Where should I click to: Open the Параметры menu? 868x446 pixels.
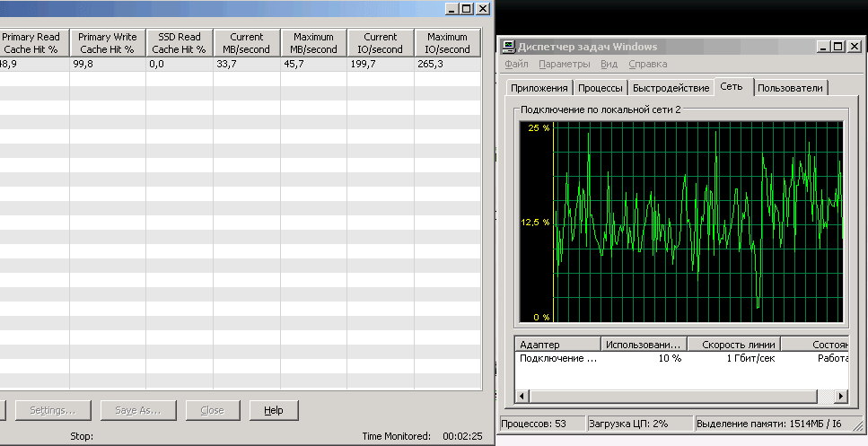(x=564, y=65)
